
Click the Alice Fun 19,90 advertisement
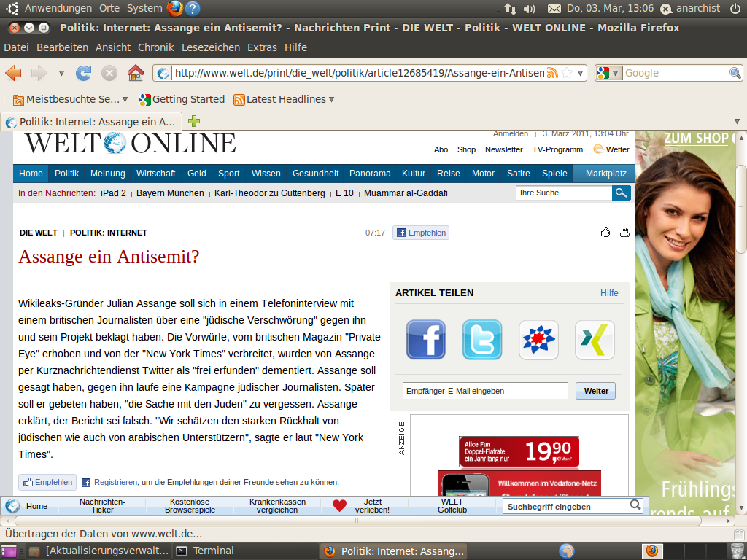[x=519, y=451]
